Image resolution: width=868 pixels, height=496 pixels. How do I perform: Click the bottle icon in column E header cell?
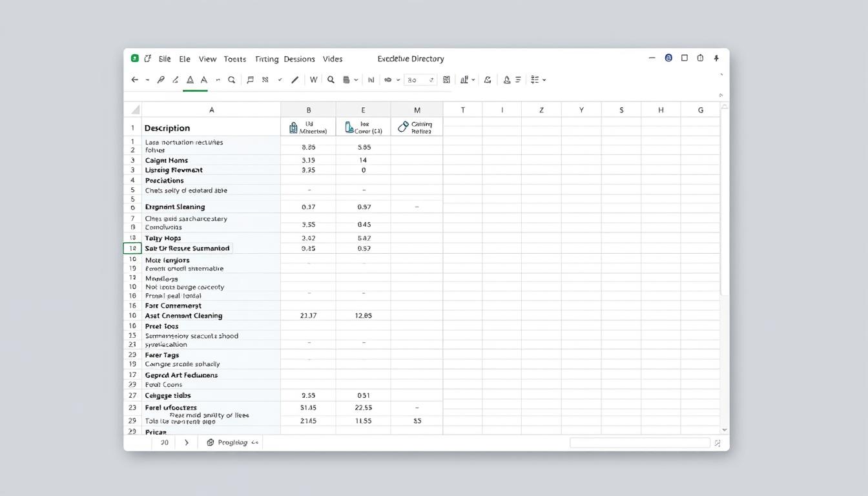(x=349, y=127)
